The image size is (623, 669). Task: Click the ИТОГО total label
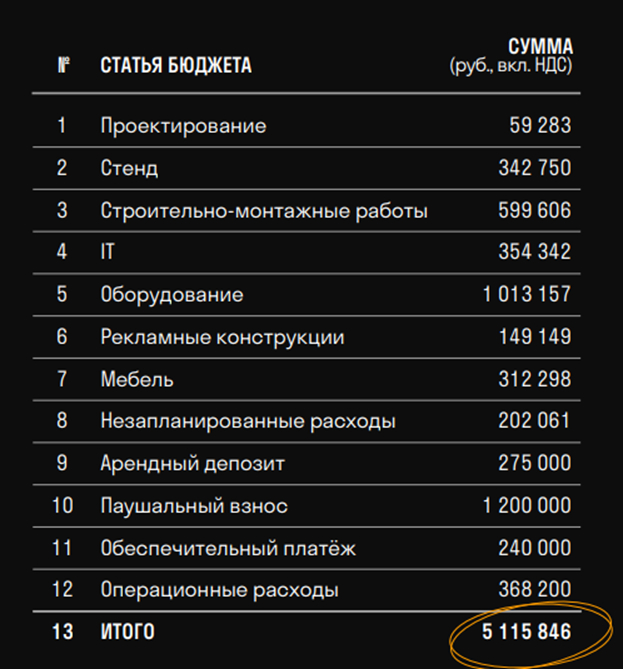(x=129, y=632)
